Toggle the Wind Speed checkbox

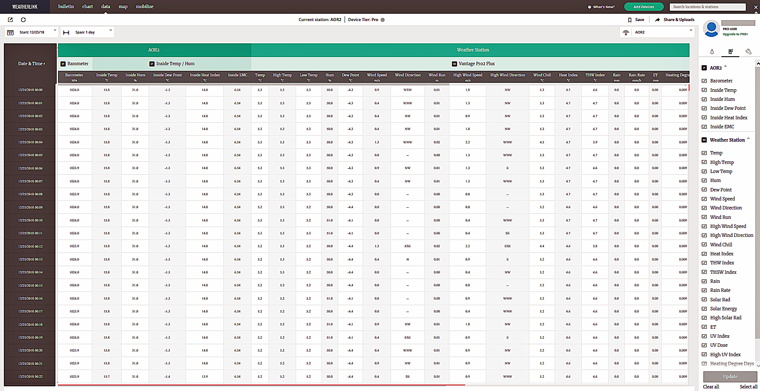coord(705,199)
